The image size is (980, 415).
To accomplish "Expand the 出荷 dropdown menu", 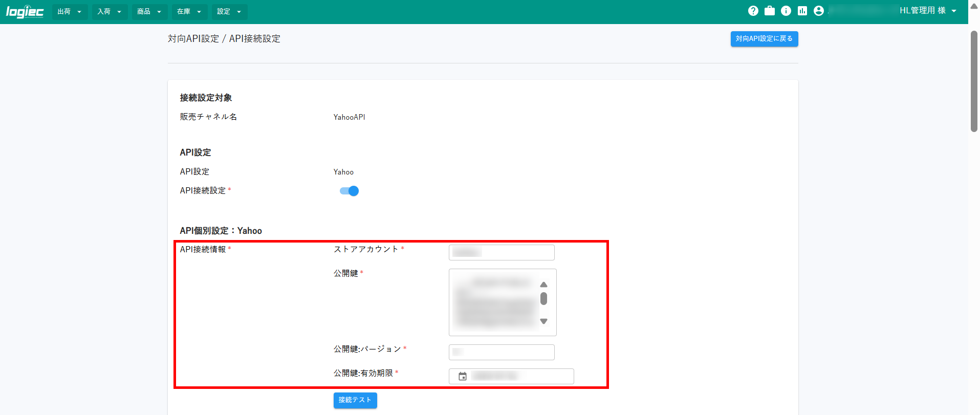I will pyautogui.click(x=70, y=12).
